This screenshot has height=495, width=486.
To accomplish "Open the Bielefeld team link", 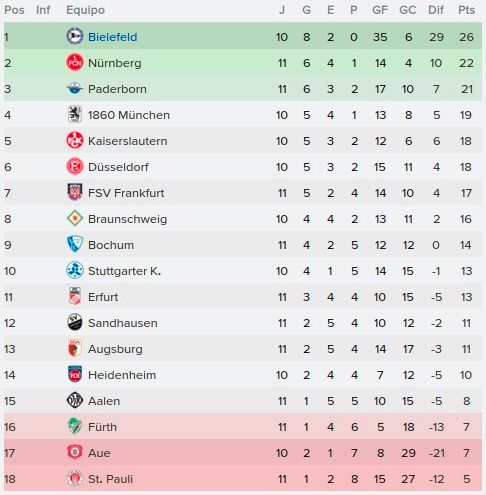I will point(113,37).
